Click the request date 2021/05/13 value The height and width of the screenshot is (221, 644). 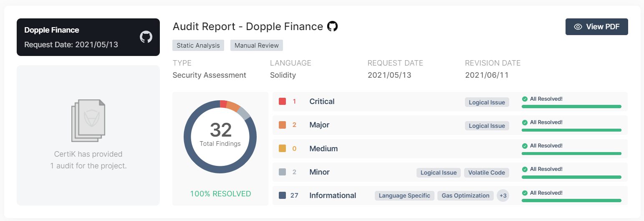389,75
